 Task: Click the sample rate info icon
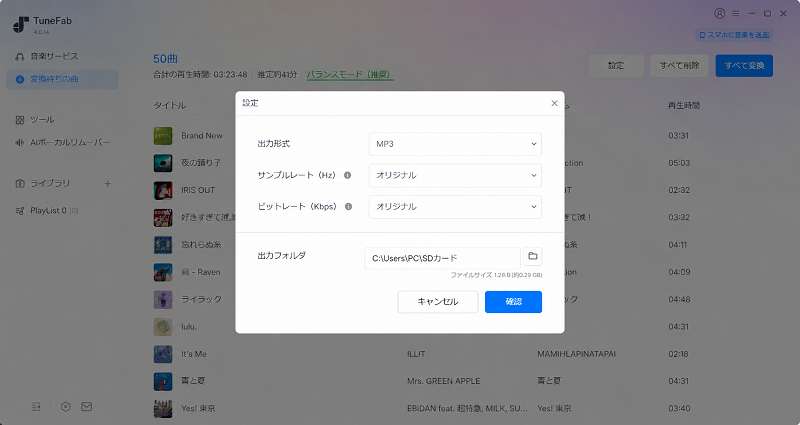tap(347, 175)
